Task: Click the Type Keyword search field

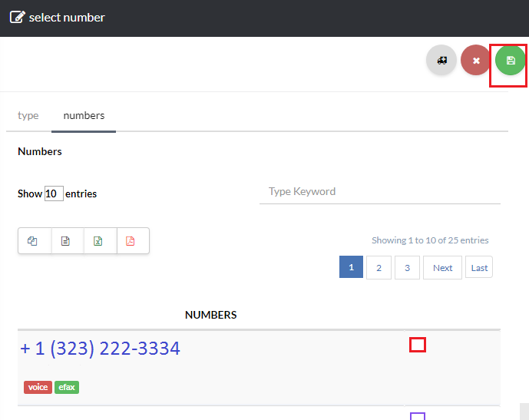Action: point(379,191)
